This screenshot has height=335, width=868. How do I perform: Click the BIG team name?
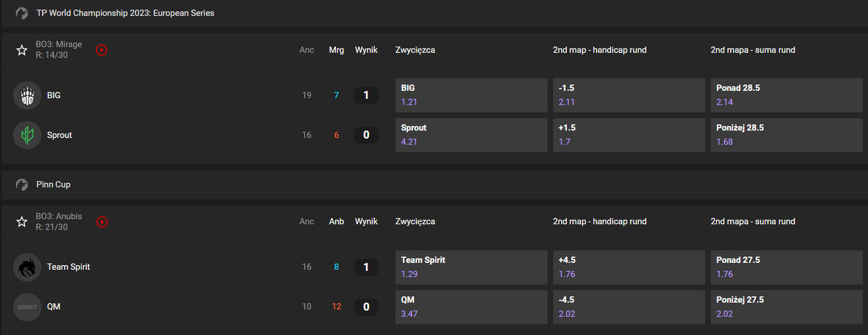tap(54, 95)
